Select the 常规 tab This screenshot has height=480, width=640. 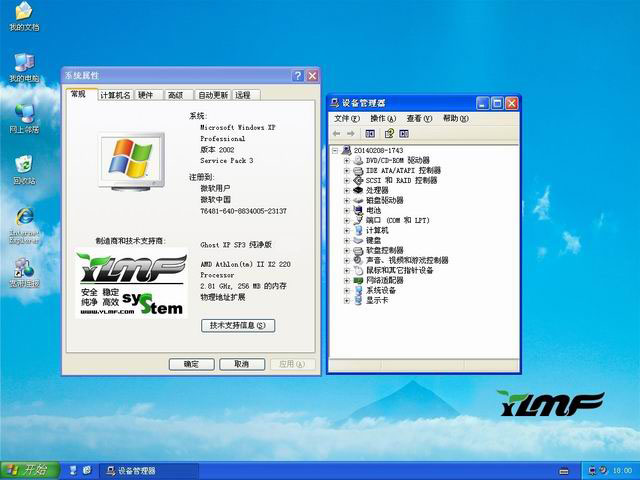tap(81, 94)
